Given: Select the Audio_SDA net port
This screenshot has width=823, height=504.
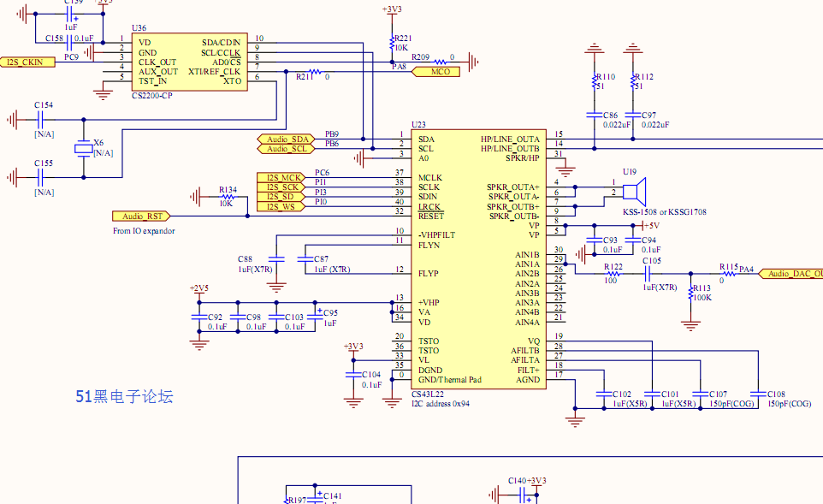Looking at the screenshot, I should pyautogui.click(x=286, y=139).
